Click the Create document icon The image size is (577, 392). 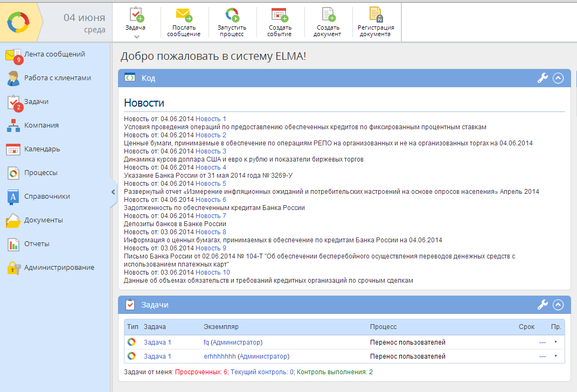click(x=328, y=15)
